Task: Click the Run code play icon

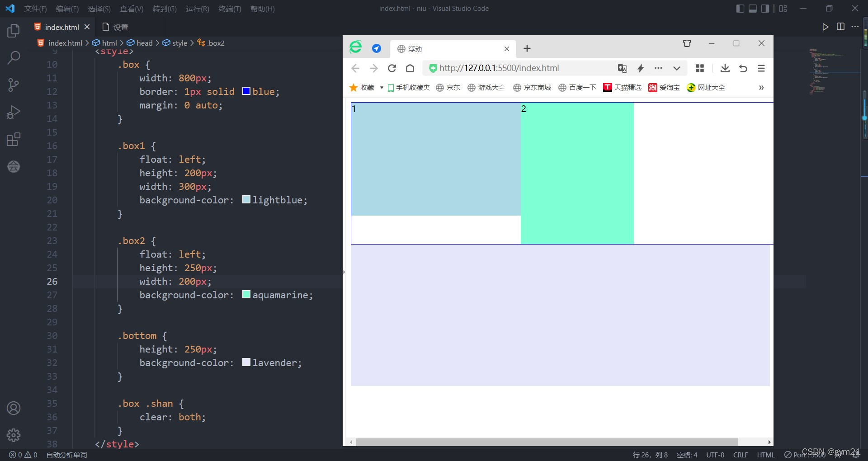Action: [826, 27]
